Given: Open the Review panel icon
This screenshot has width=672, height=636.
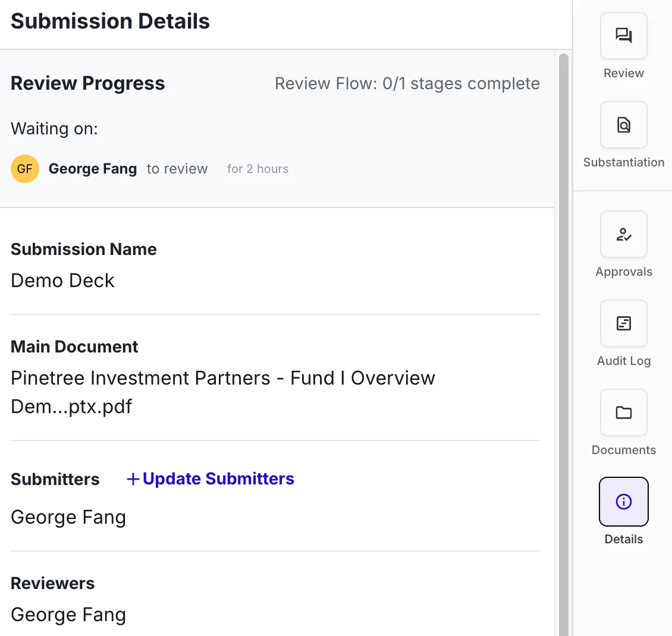Looking at the screenshot, I should tap(624, 36).
